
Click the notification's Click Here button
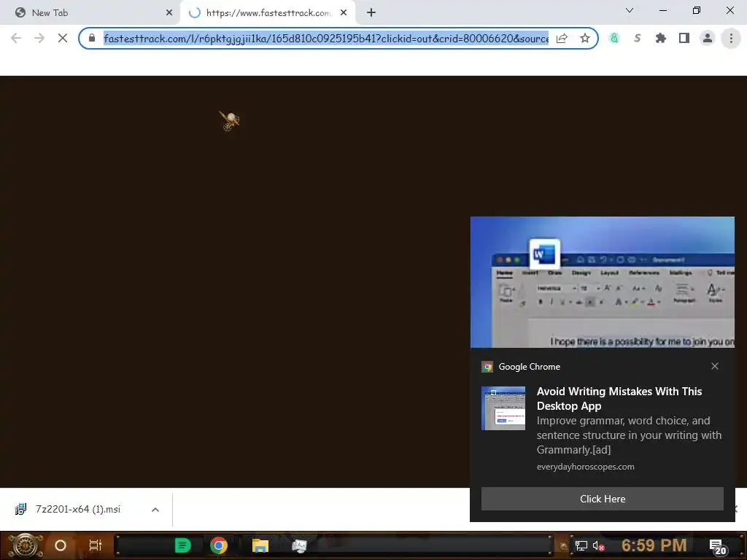(x=602, y=499)
